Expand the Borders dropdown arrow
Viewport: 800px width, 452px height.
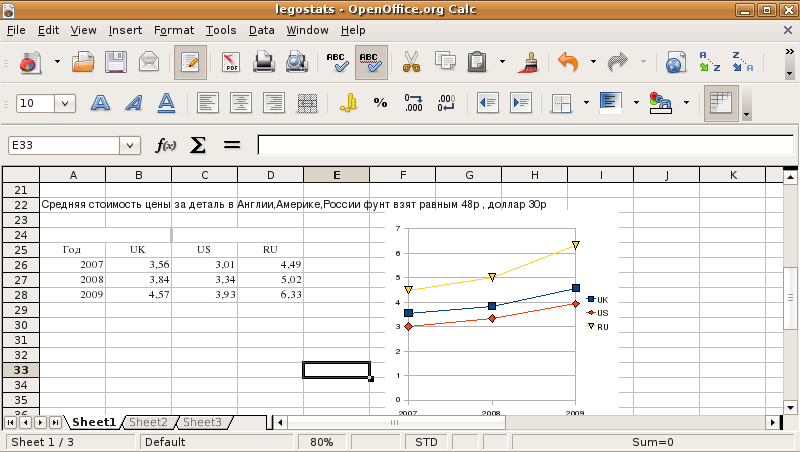(586, 104)
